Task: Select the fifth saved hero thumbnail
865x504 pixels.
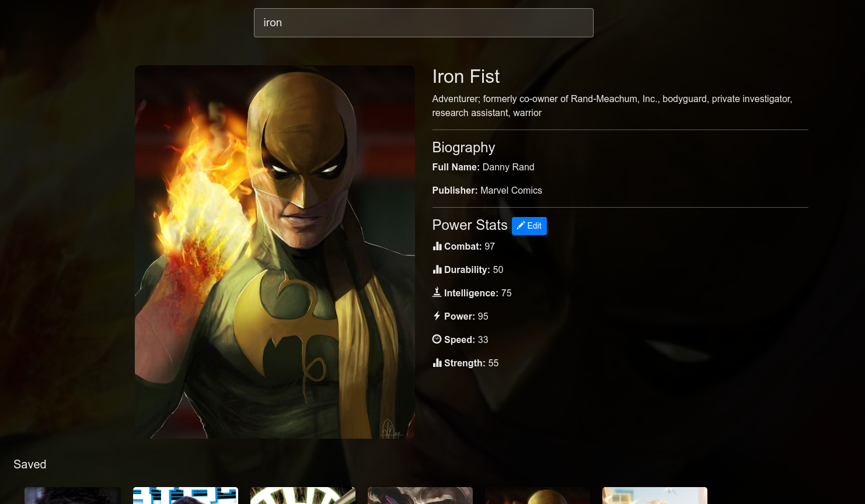Action: pyautogui.click(x=538, y=495)
